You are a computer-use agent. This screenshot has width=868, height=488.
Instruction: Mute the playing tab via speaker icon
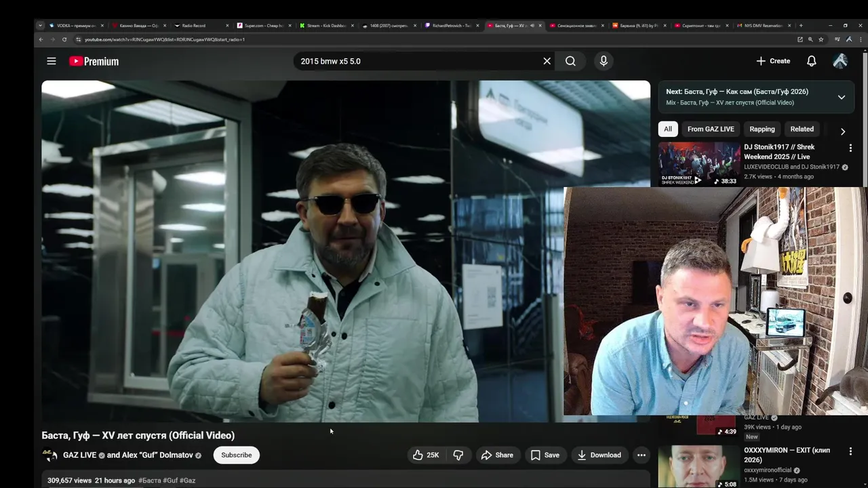click(532, 26)
